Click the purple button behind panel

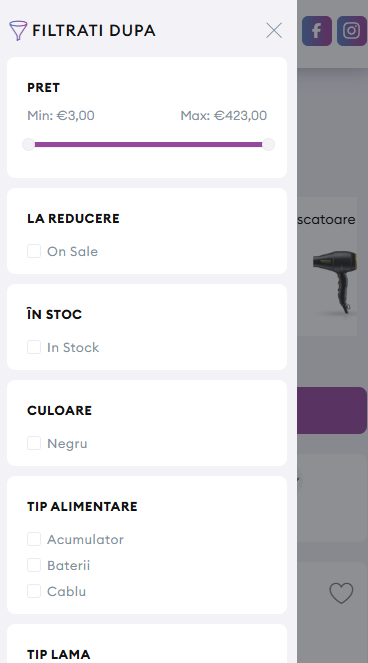(332, 410)
